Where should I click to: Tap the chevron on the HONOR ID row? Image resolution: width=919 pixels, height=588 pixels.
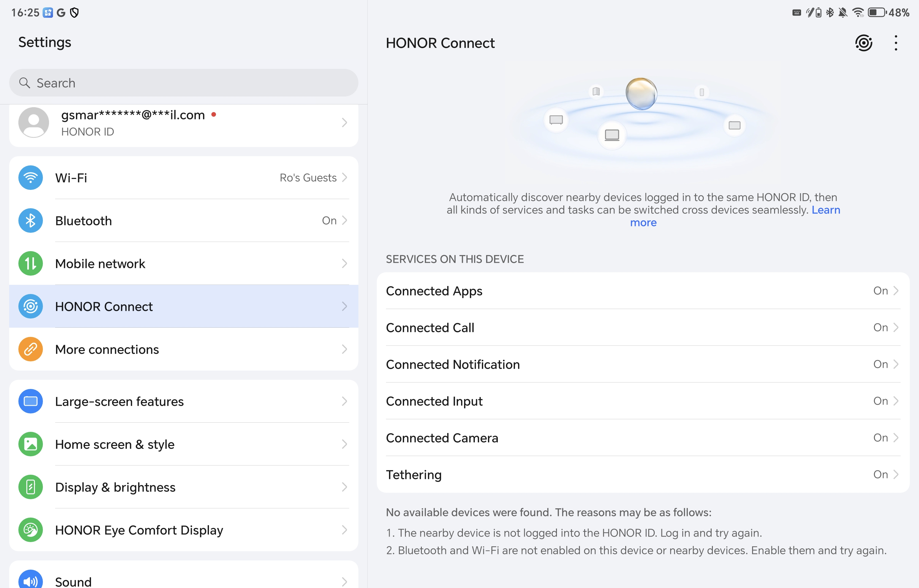345,123
